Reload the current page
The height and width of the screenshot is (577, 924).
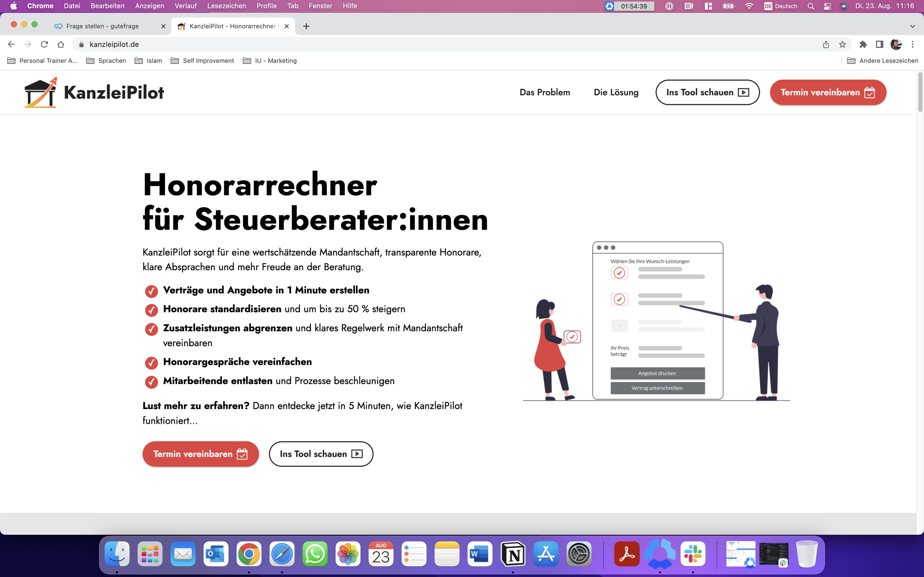[44, 44]
